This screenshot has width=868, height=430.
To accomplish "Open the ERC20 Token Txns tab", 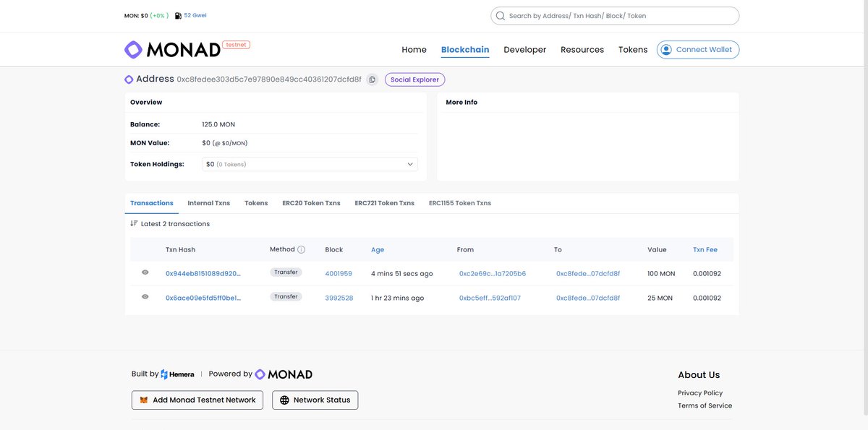I will [311, 203].
